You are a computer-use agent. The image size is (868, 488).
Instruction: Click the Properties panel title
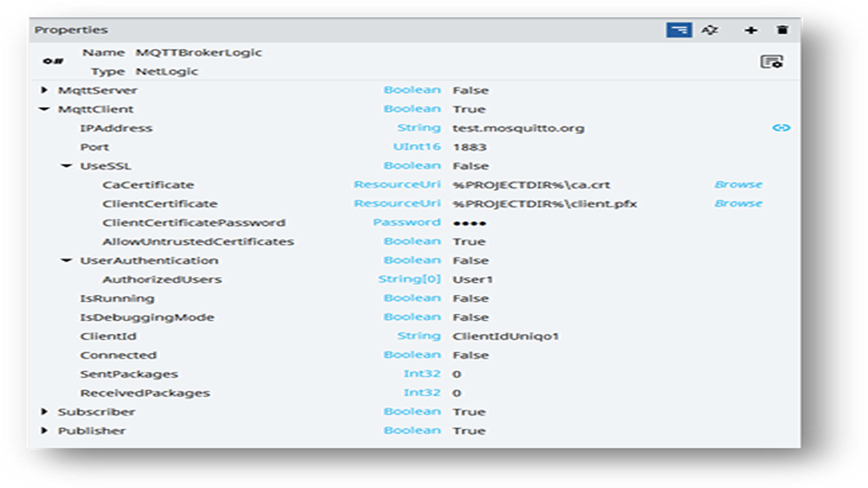[71, 30]
